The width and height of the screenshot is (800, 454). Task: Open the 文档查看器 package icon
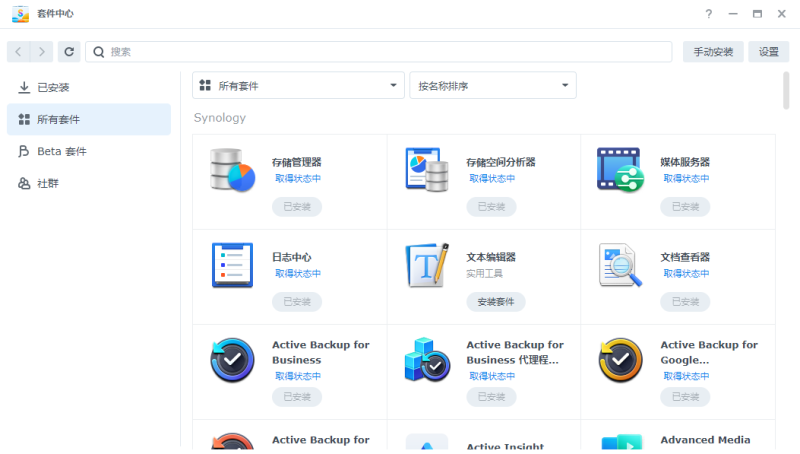[620, 265]
